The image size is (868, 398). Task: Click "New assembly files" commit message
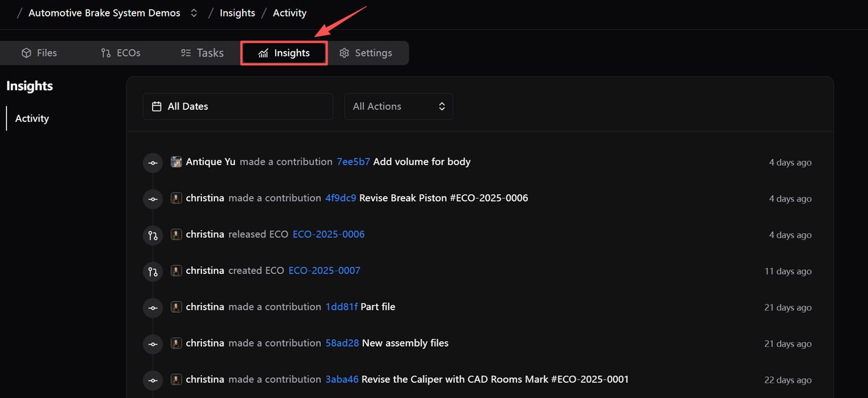point(405,343)
